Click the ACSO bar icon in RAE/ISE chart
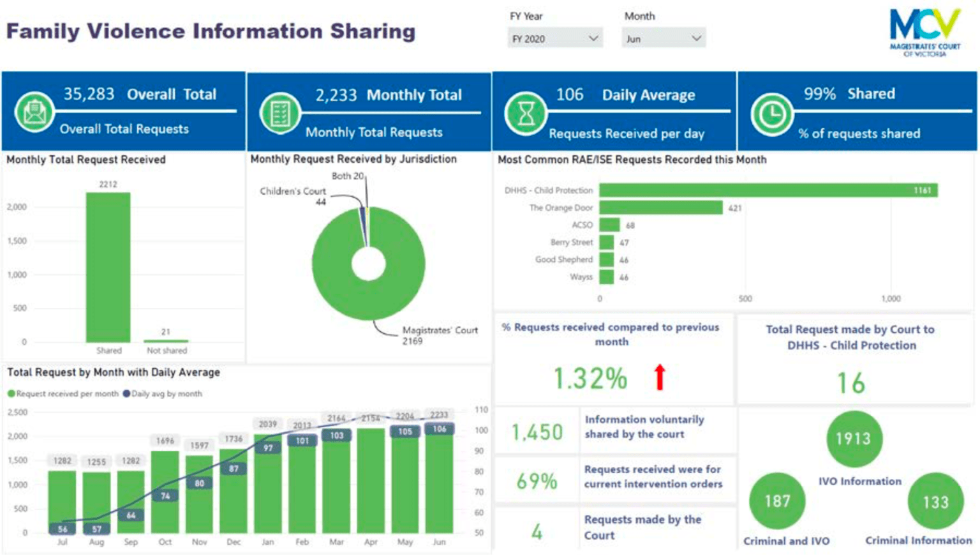 coord(611,225)
